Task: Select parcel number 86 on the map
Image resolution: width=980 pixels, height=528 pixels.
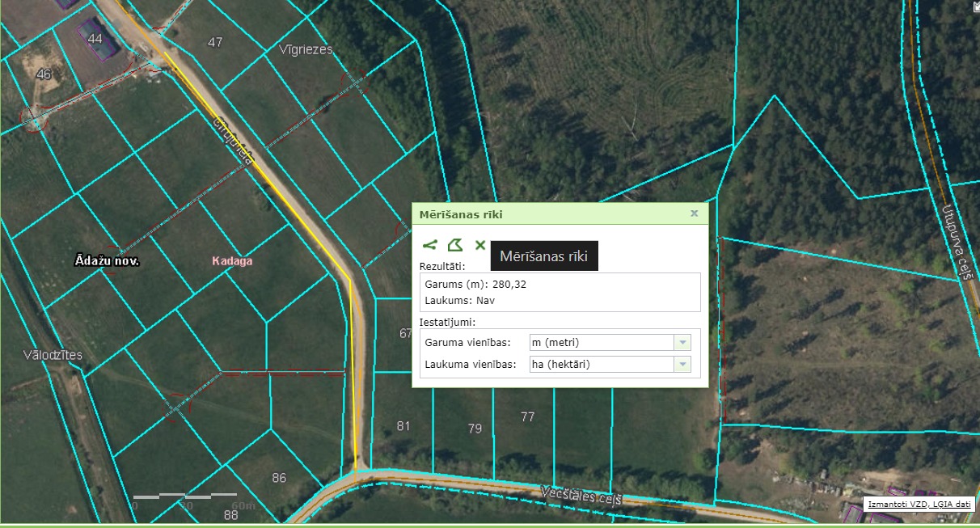Action: 279,478
